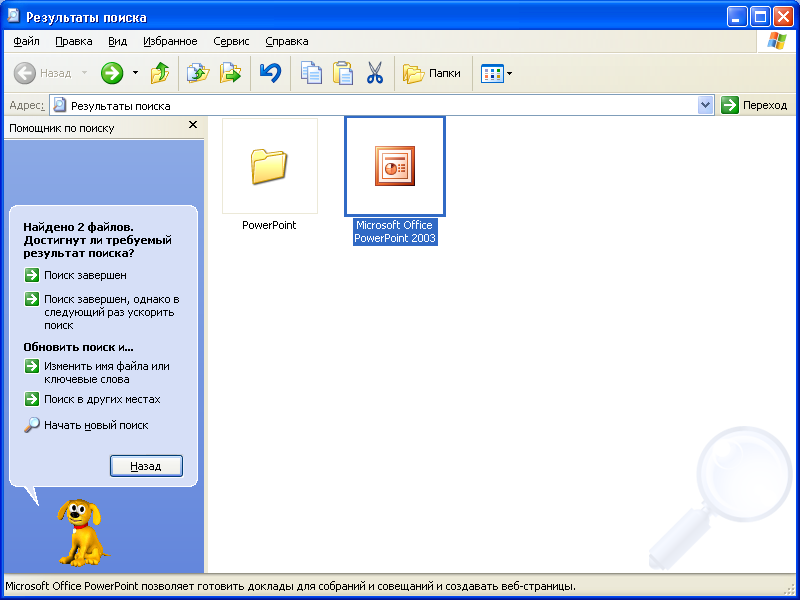Click the green Forward arrow icon
This screenshot has width=800, height=600.
(112, 73)
